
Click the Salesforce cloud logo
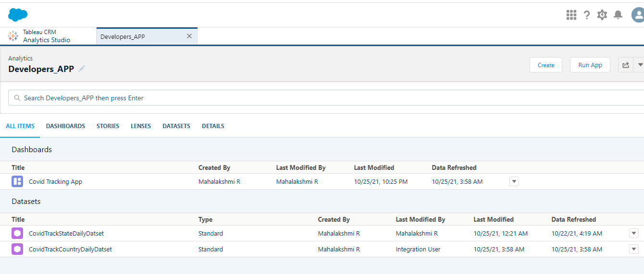[18, 15]
